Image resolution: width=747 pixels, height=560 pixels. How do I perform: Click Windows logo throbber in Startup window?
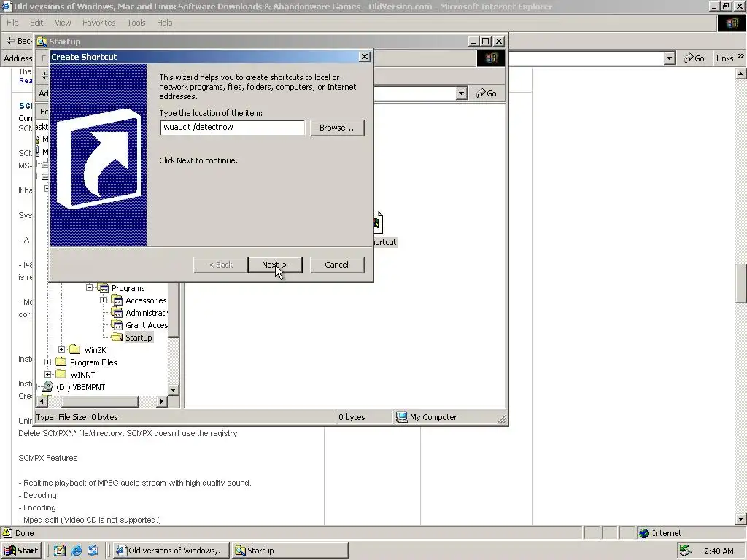pos(491,58)
